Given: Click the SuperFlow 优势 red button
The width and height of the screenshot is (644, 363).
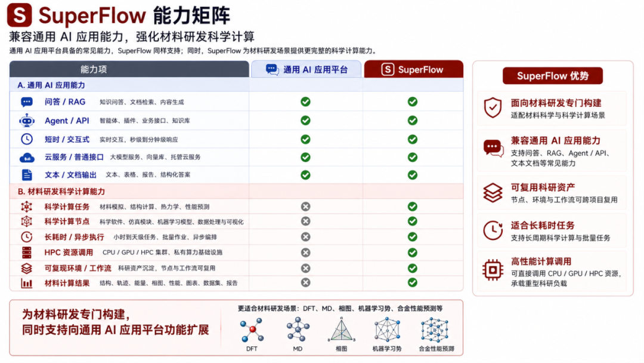Looking at the screenshot, I should 553,76.
